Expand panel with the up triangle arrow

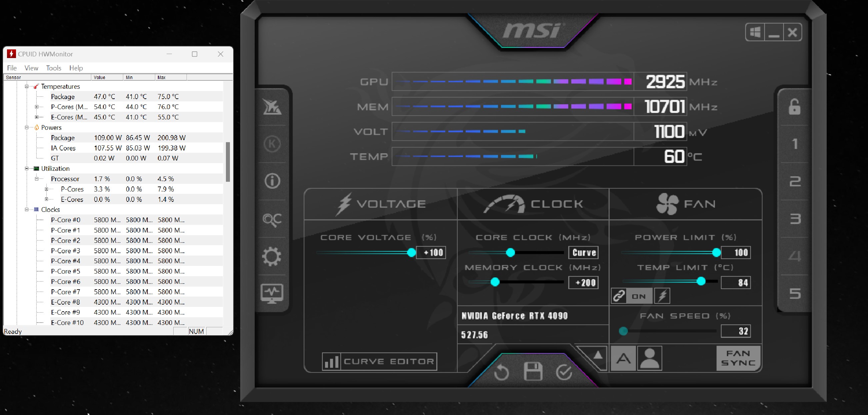point(598,355)
